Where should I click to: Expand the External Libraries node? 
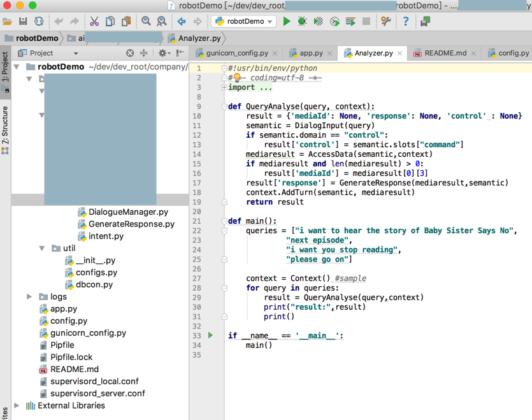click(x=17, y=405)
